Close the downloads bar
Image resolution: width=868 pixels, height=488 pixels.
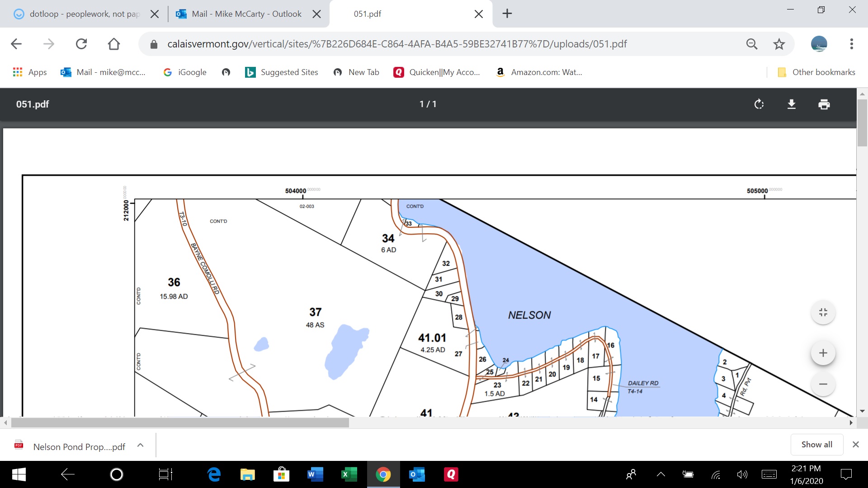(855, 445)
